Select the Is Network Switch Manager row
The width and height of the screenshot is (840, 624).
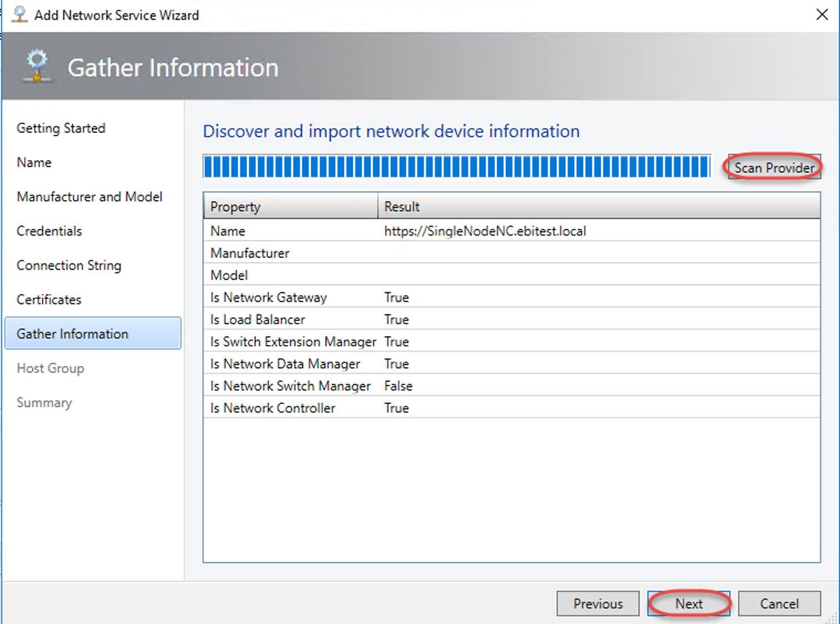coord(512,386)
